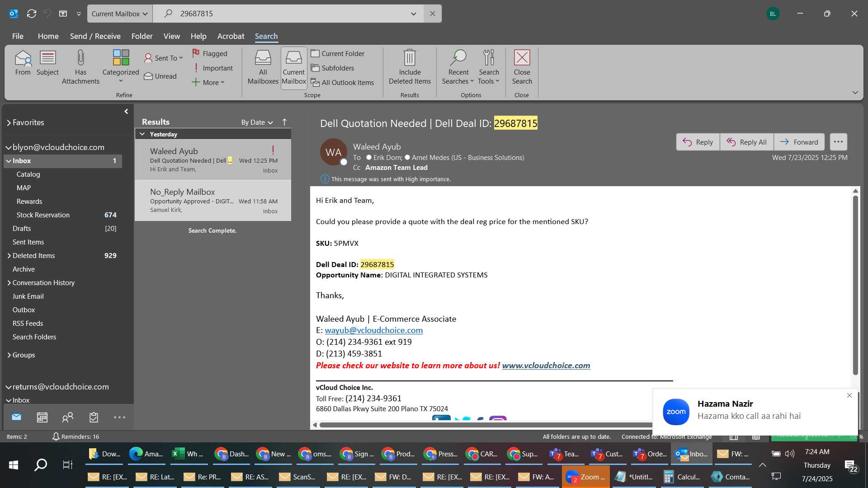868x488 pixels.
Task: Open Current Mailbox scope dropdown
Action: click(120, 14)
